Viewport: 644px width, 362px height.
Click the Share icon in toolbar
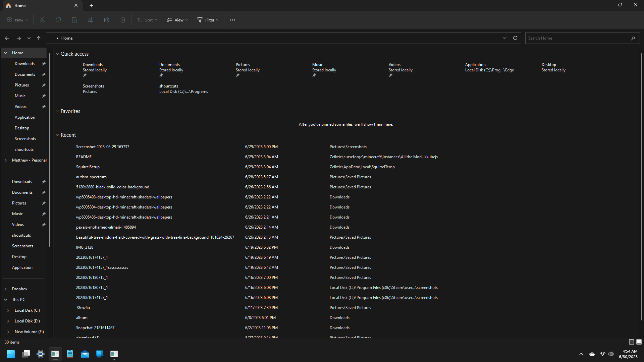pyautogui.click(x=107, y=20)
